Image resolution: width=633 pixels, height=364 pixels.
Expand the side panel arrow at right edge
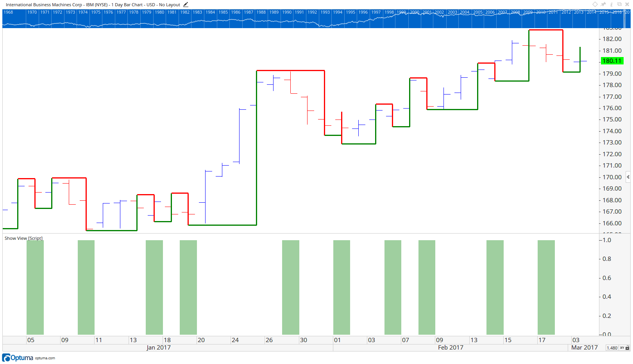[x=628, y=177]
